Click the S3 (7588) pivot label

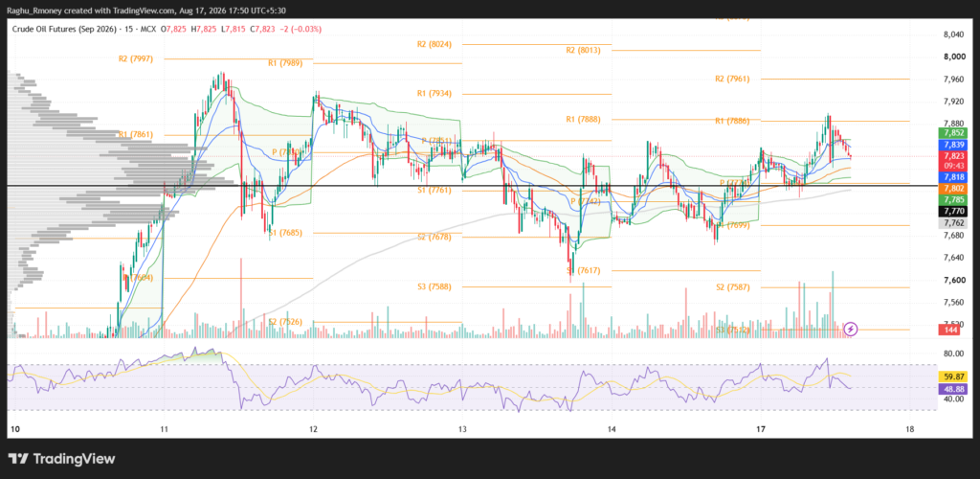tap(434, 286)
